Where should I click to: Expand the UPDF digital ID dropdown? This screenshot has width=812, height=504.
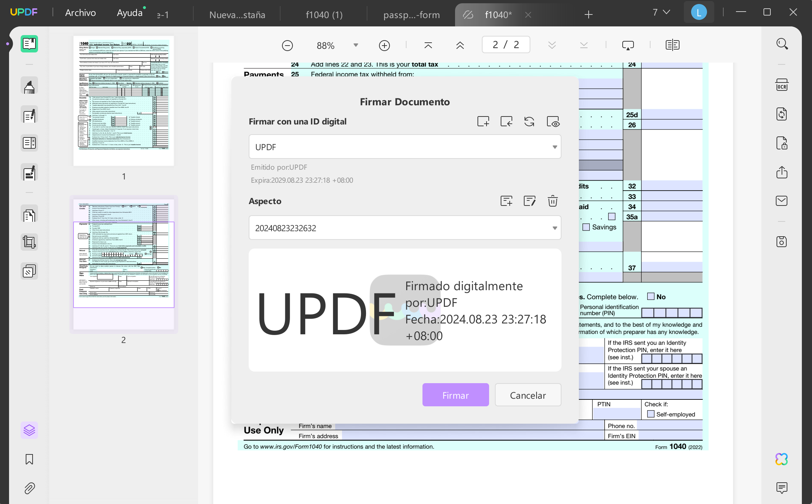point(405,147)
